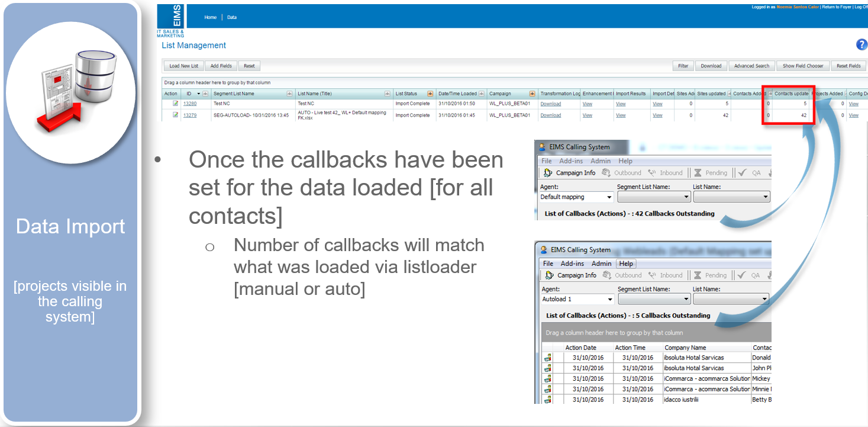
Task: Open list ID link 13280
Action: tap(190, 104)
